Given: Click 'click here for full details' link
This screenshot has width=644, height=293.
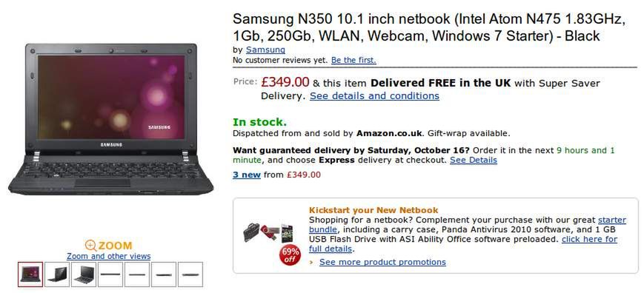Looking at the screenshot, I should pos(463,244).
